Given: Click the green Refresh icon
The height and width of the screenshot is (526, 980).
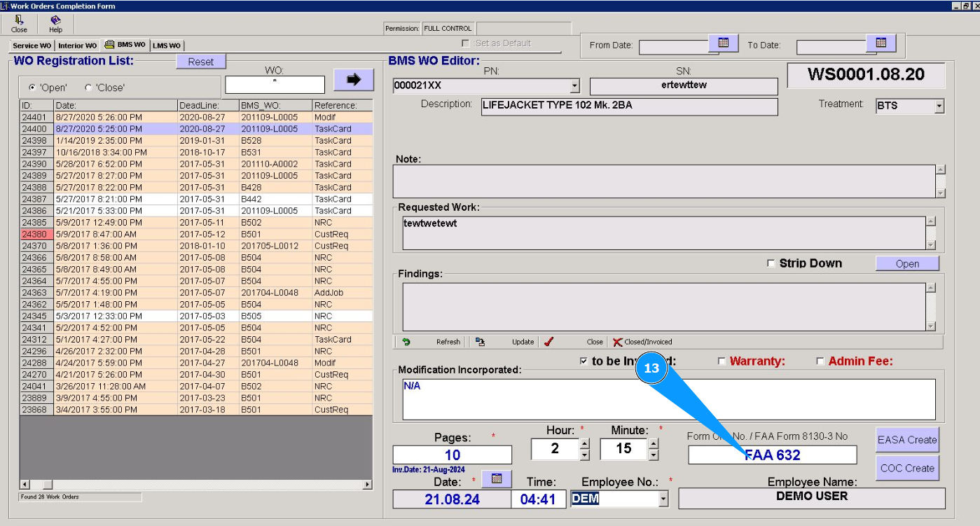Looking at the screenshot, I should [x=406, y=342].
